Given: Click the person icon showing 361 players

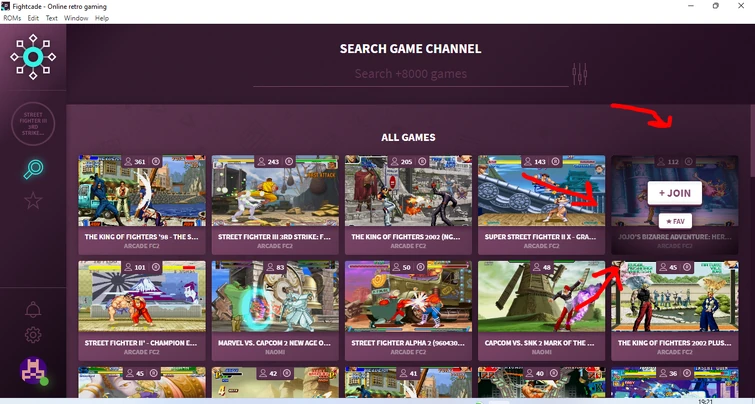Looking at the screenshot, I should click(129, 162).
